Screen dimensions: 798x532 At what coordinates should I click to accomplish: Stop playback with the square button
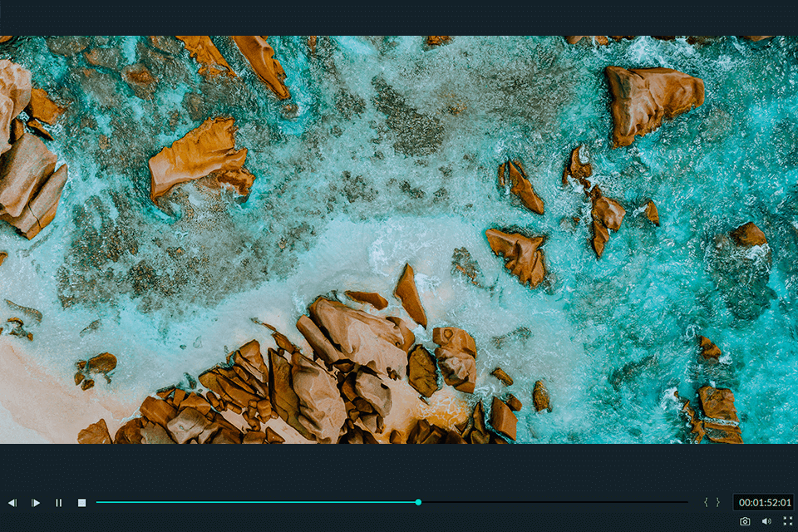click(81, 503)
